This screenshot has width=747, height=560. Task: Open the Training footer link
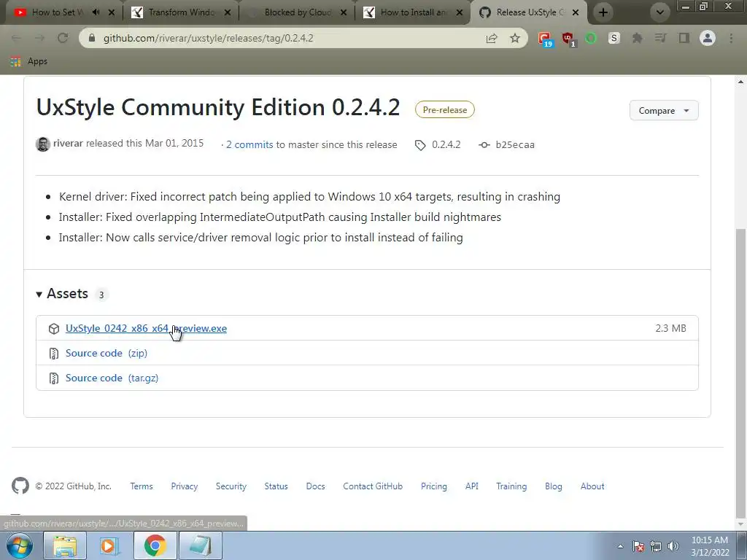tap(511, 486)
